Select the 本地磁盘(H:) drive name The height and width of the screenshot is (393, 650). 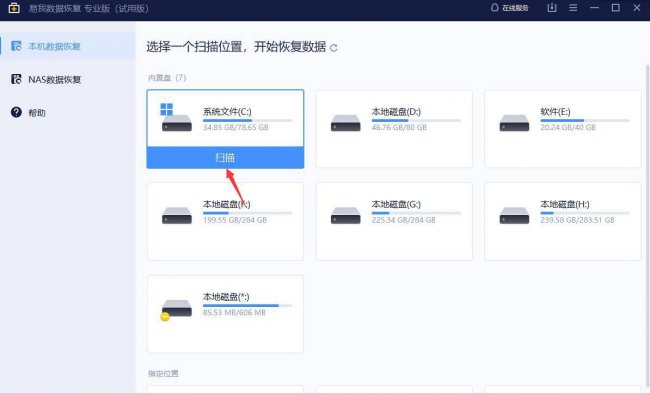point(565,204)
